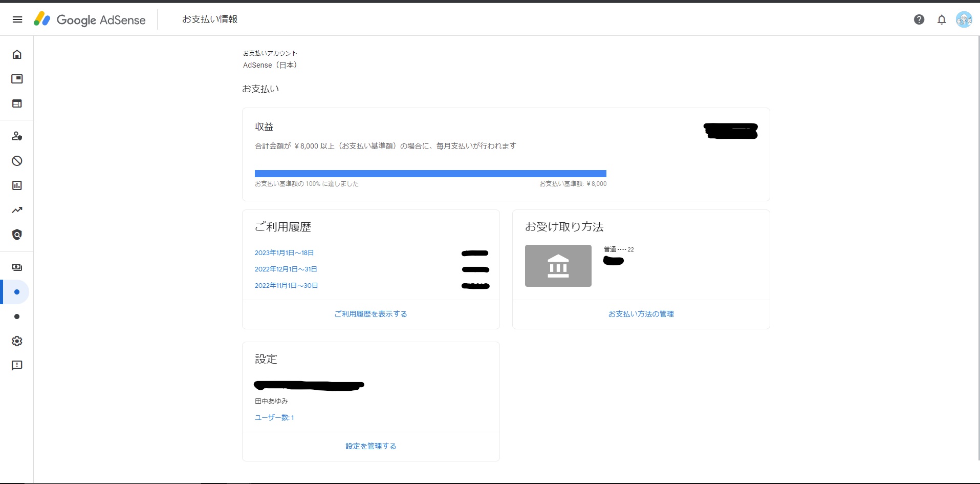Open the 2022年12月1日～31日 history entry
This screenshot has height=484, width=980.
286,269
